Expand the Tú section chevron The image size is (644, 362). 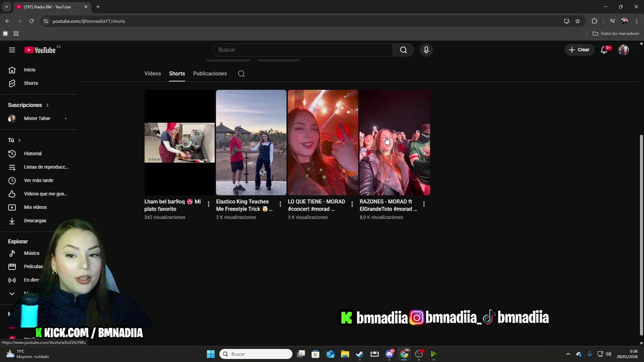point(20,140)
